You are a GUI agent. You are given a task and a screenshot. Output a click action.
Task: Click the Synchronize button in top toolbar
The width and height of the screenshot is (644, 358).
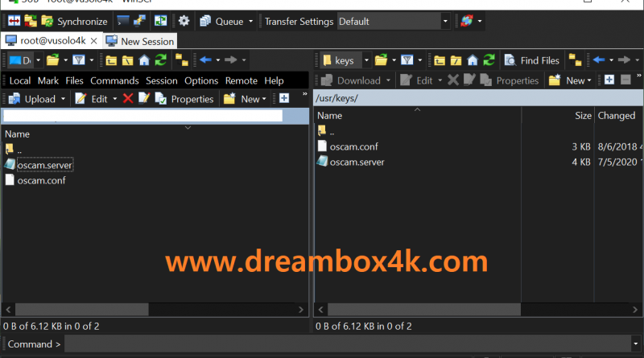pos(74,22)
